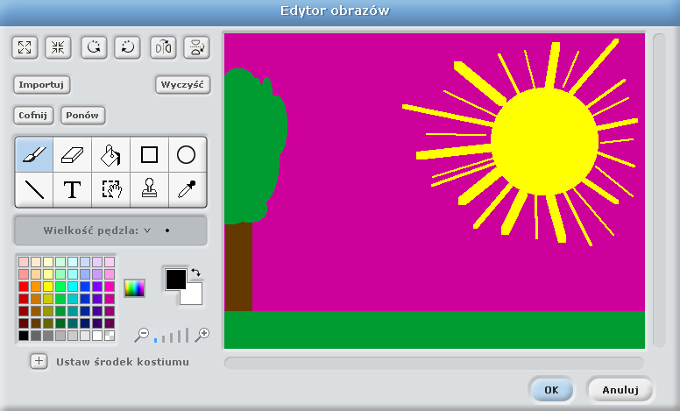Flip the image horizontally
This screenshot has width=680, height=411.
click(163, 47)
